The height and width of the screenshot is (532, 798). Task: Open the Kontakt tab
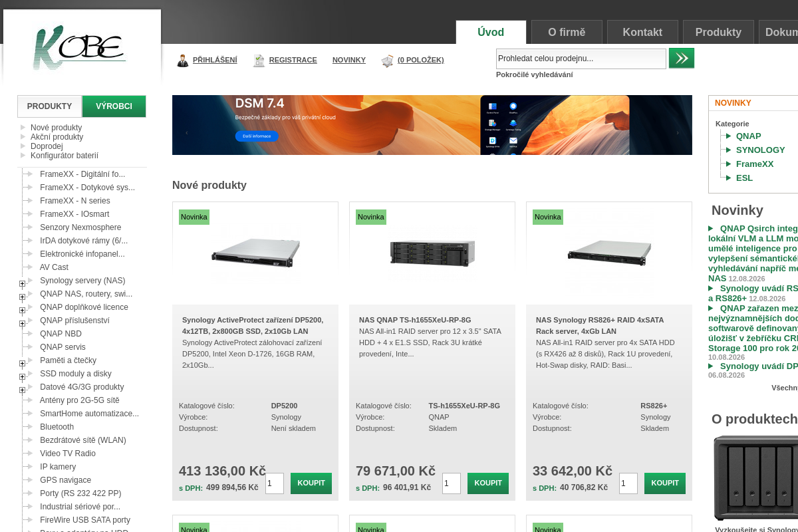642,32
